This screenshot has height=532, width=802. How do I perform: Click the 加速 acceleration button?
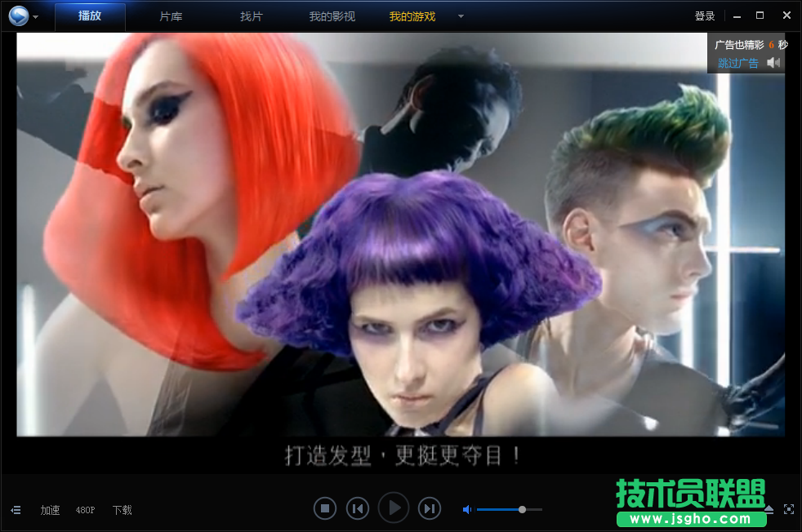pos(50,510)
